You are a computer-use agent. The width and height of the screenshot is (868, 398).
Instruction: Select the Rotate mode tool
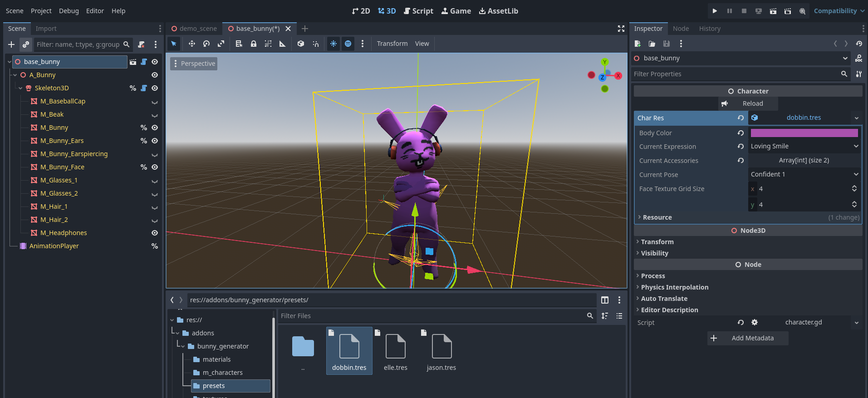[206, 44]
